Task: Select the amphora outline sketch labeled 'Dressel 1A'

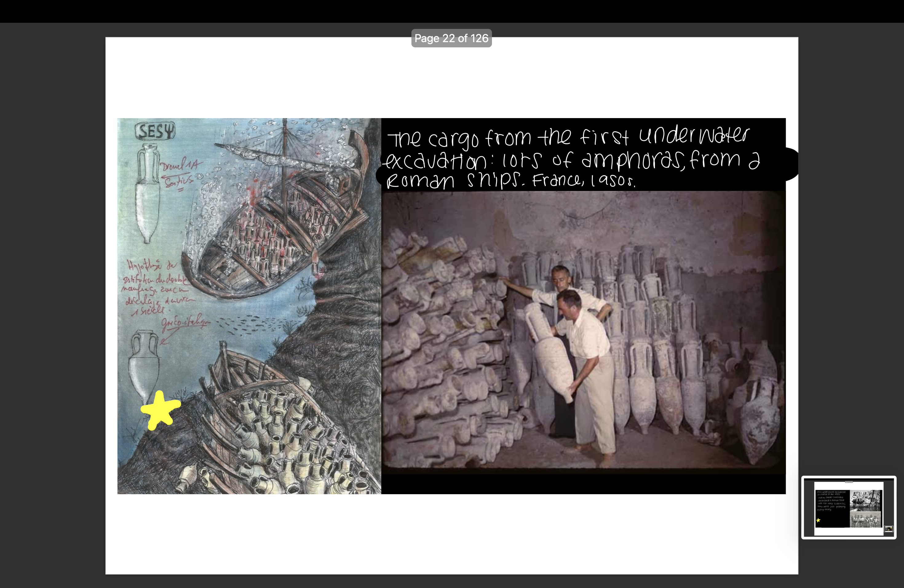Action: (x=147, y=190)
